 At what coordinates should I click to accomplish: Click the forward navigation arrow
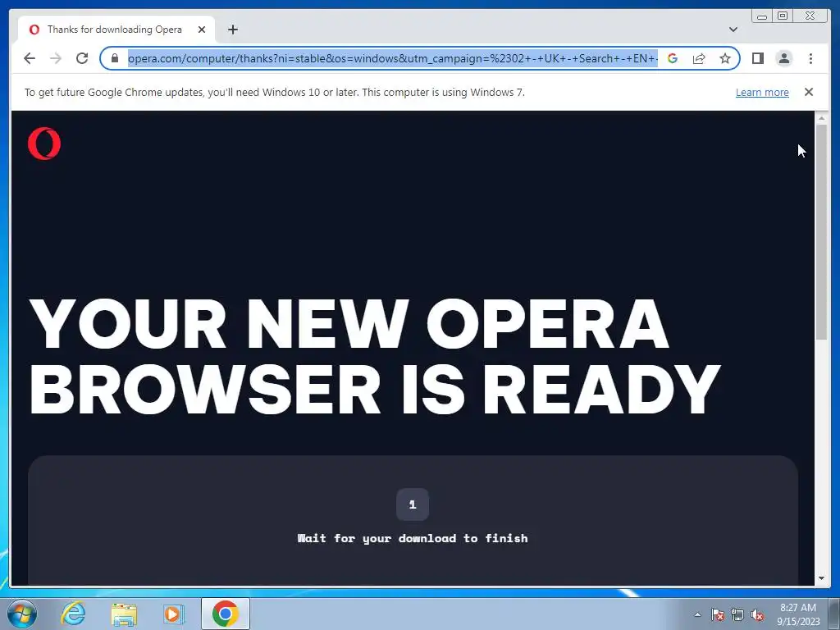point(56,58)
